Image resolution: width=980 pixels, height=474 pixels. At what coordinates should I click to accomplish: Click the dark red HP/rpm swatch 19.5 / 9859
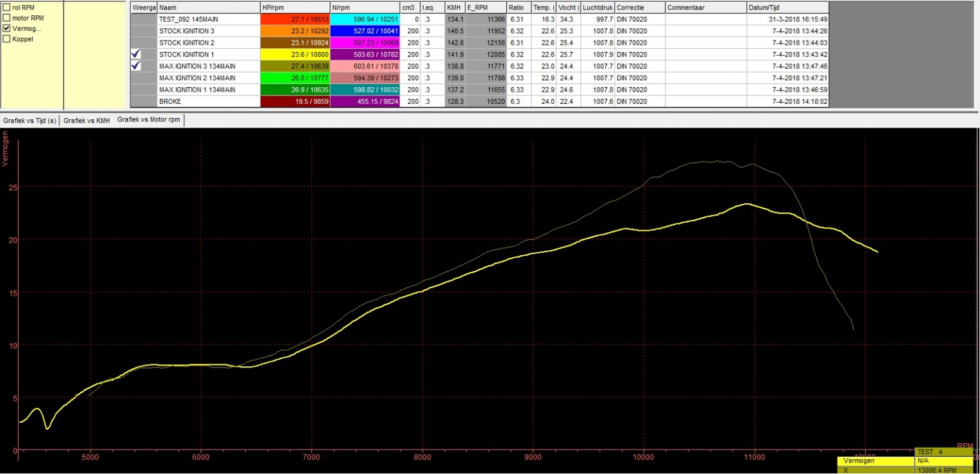click(x=295, y=101)
